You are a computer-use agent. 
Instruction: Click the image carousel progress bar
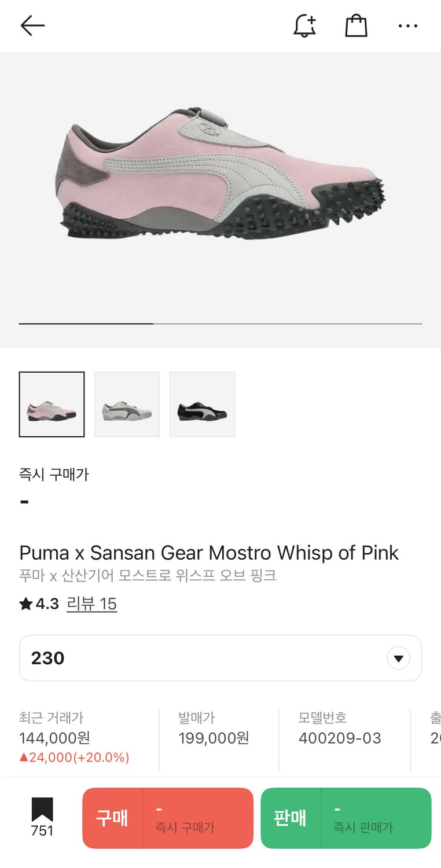(220, 324)
